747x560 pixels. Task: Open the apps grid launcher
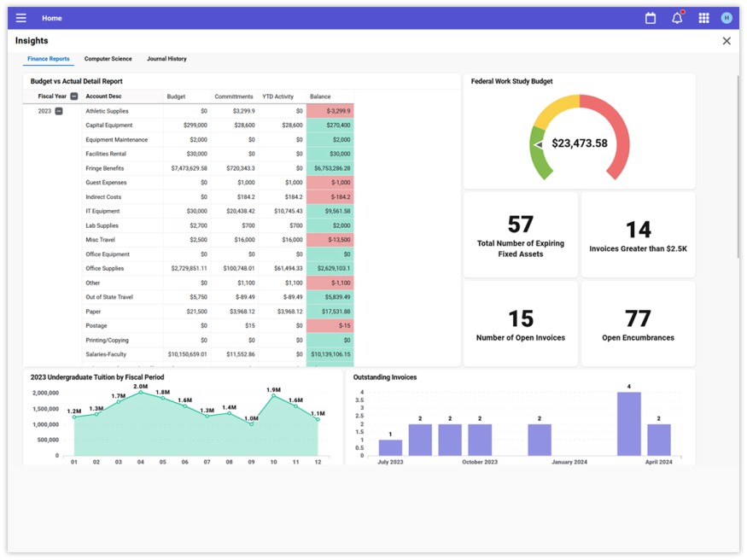703,18
